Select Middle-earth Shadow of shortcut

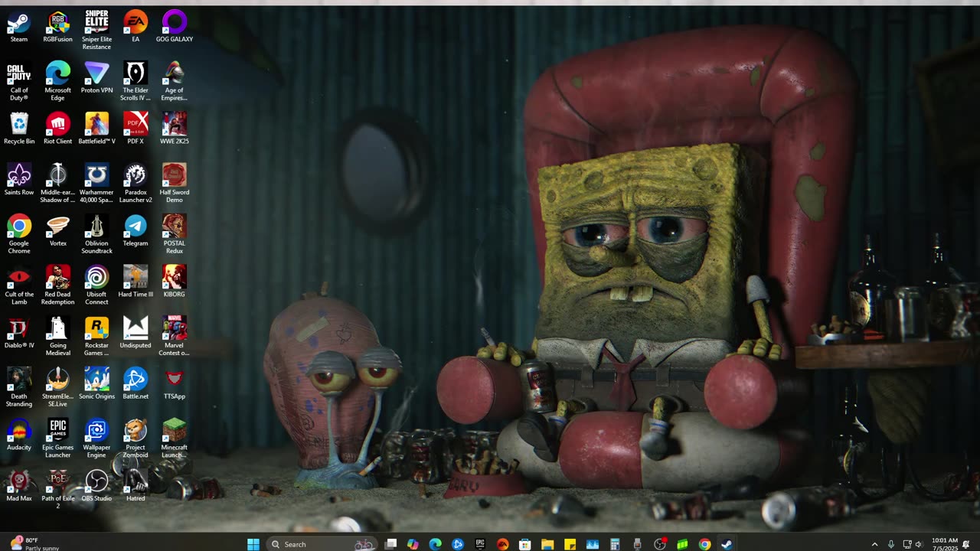coord(57,184)
